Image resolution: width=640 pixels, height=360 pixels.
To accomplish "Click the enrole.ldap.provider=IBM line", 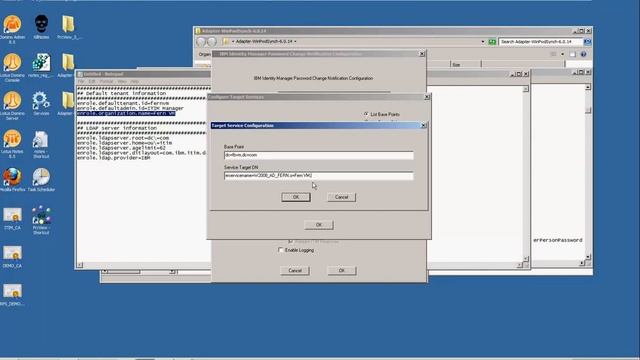I will click(113, 158).
